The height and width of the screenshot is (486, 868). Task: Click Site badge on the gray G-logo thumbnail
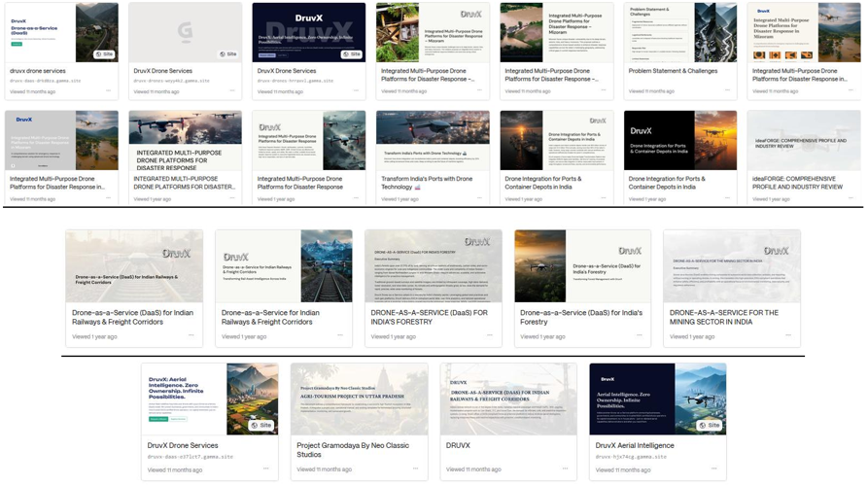(x=227, y=54)
